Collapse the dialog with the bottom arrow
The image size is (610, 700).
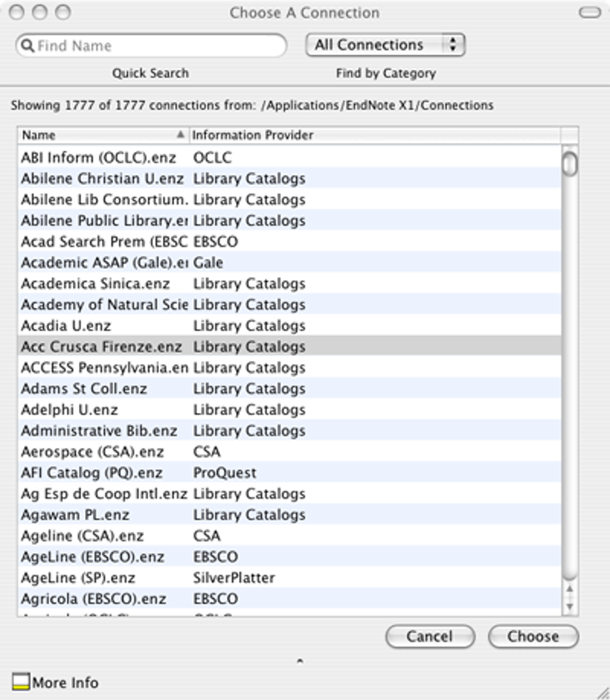300,661
